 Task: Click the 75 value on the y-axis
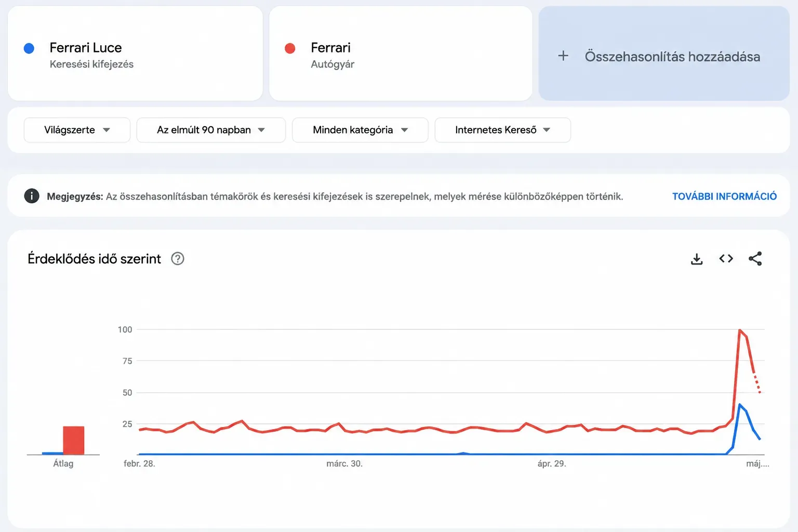pyautogui.click(x=127, y=361)
